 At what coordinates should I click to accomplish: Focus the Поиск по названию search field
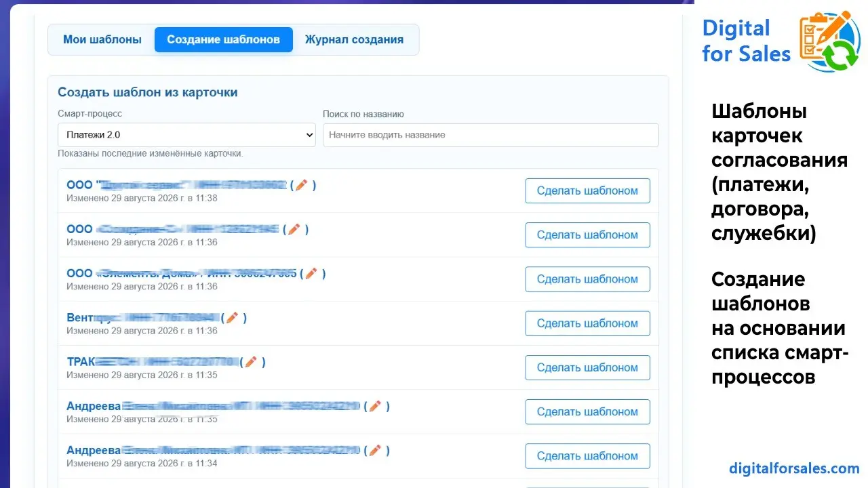[491, 135]
